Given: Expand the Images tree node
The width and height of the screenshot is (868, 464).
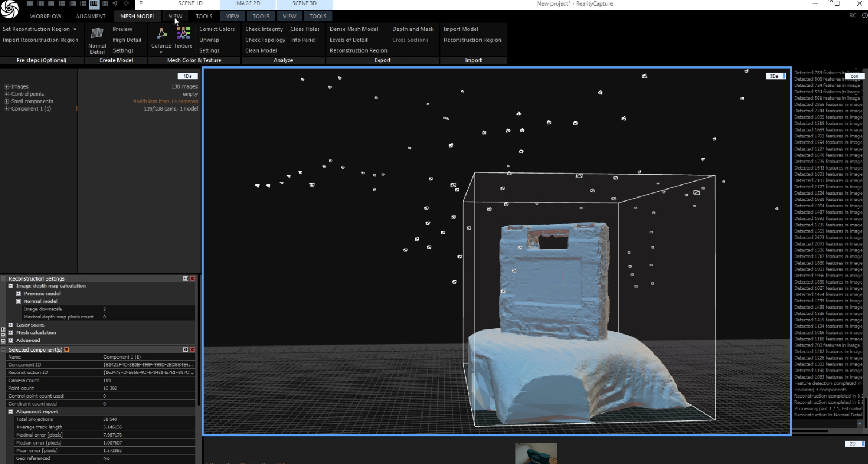Looking at the screenshot, I should 7,87.
